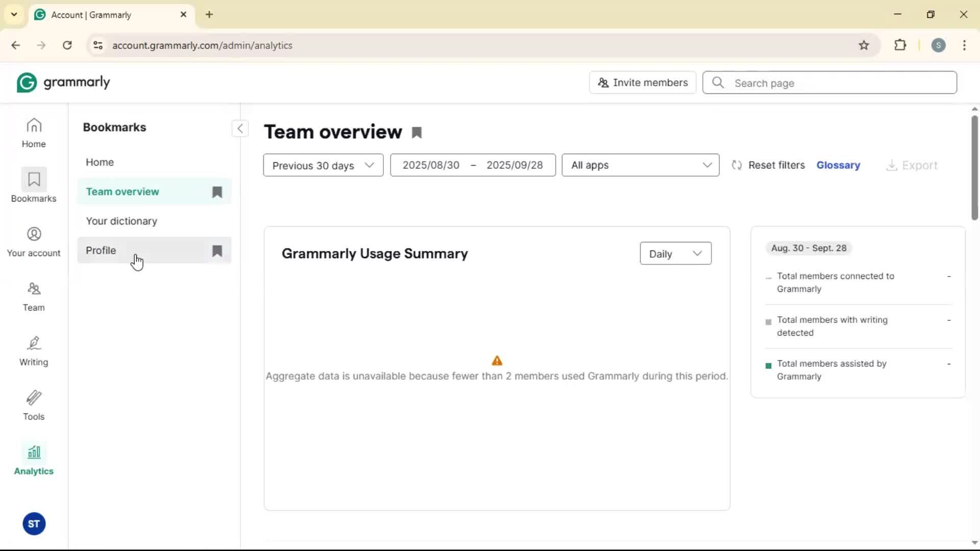Select the Analytics sidebar icon
Viewport: 980px width, 551px height.
(x=34, y=460)
